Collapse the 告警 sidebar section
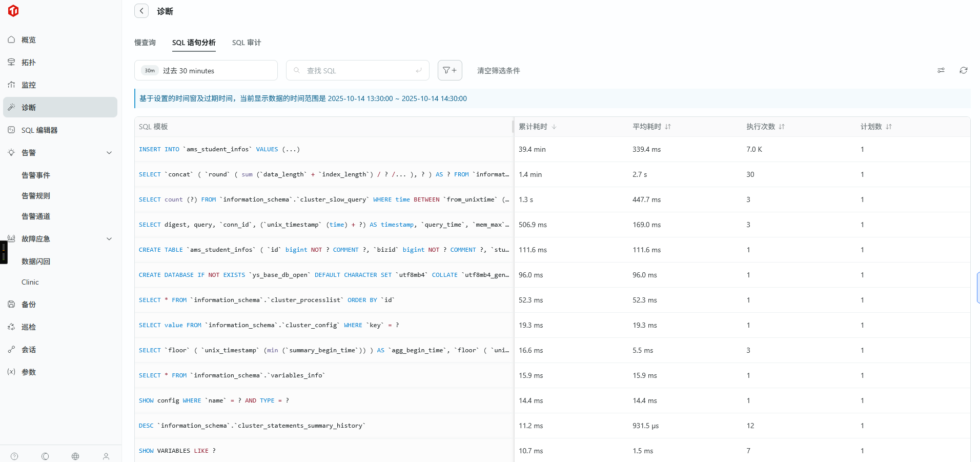980x462 pixels. [x=109, y=153]
